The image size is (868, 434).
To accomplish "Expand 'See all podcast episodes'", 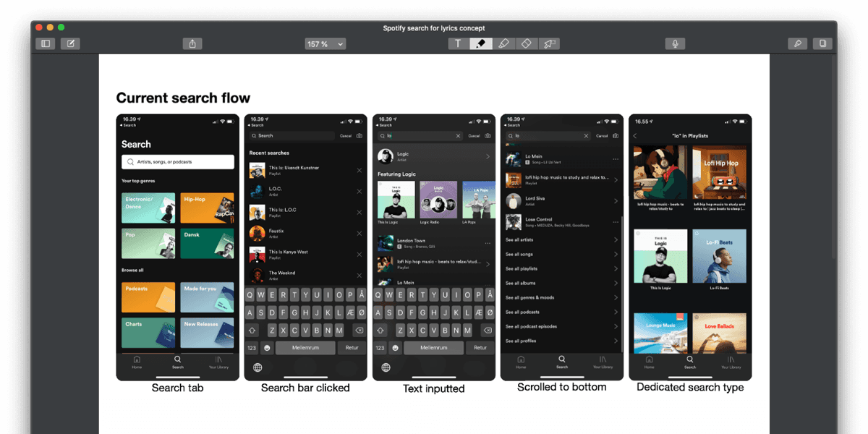I will click(x=562, y=326).
